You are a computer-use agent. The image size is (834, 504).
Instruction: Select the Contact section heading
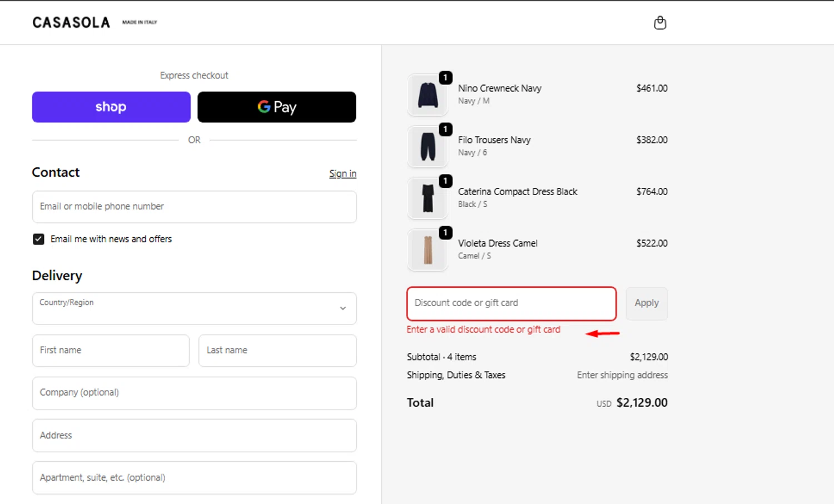[x=56, y=172]
